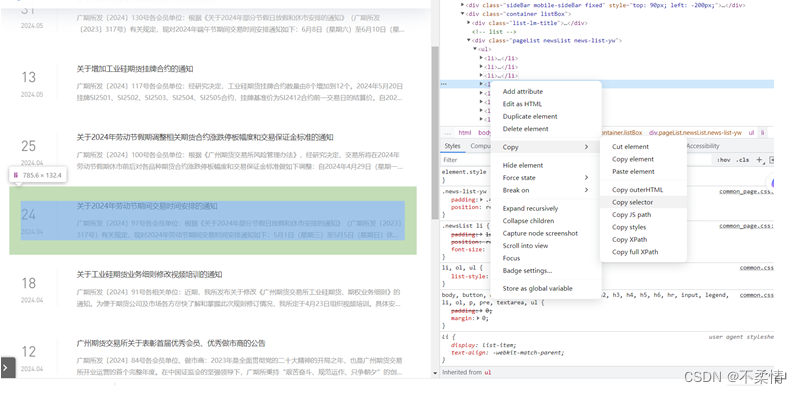Open notice 关于增加工业硅期货挂牌合约的通知

(135, 69)
